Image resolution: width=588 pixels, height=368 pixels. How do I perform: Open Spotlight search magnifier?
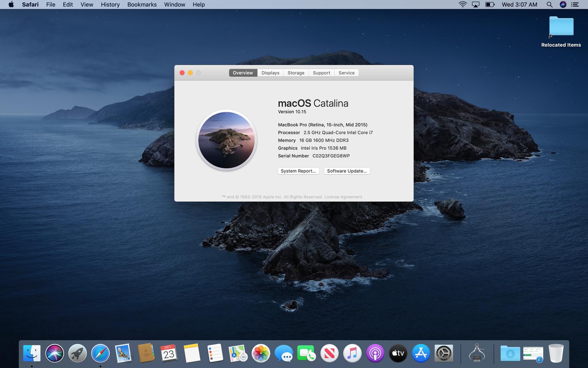(550, 4)
